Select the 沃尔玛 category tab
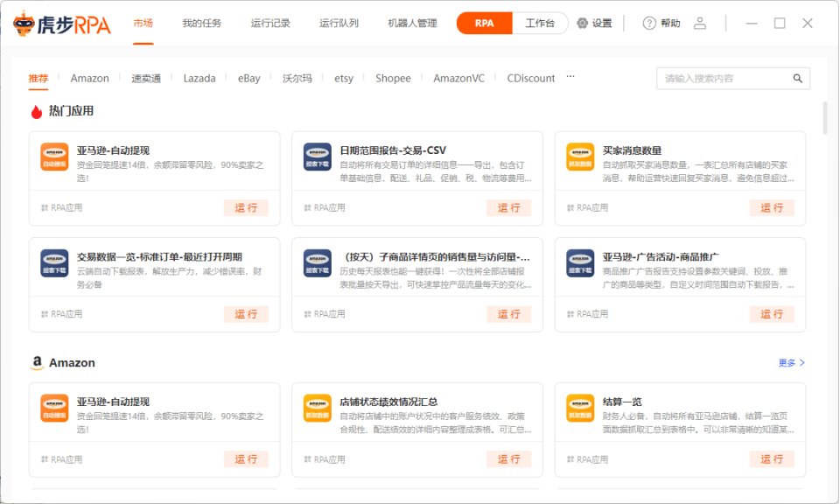Screen dimensions: 840x504 [x=297, y=78]
